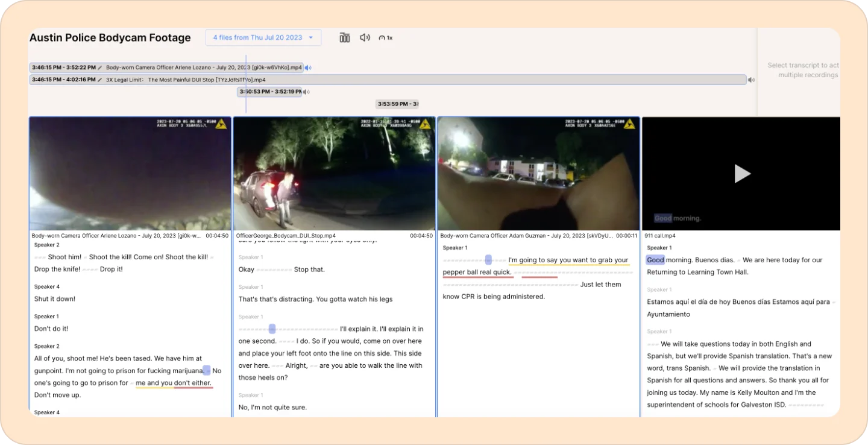Toggle audio on 3X Legal Limit timeline clip

[751, 80]
